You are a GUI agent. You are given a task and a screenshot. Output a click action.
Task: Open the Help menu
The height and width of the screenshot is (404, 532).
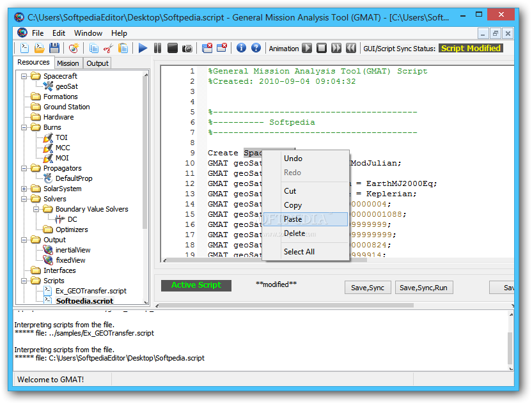click(119, 33)
